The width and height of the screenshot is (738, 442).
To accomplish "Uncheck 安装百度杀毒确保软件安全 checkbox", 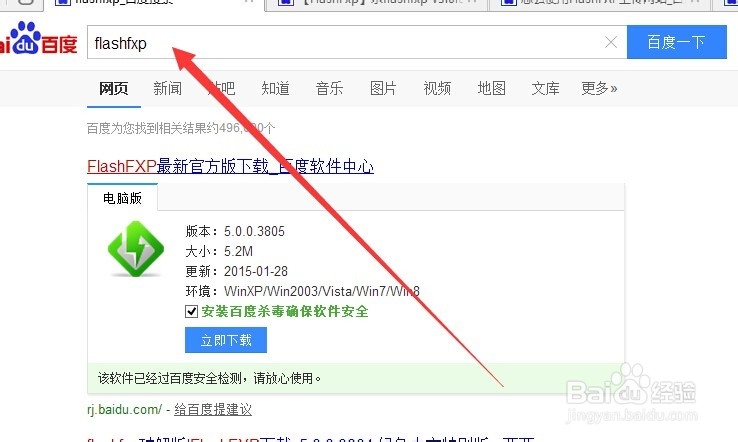I will 192,311.
